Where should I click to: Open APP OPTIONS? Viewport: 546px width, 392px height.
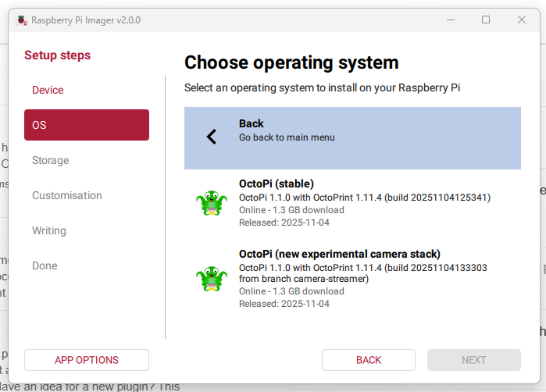87,360
